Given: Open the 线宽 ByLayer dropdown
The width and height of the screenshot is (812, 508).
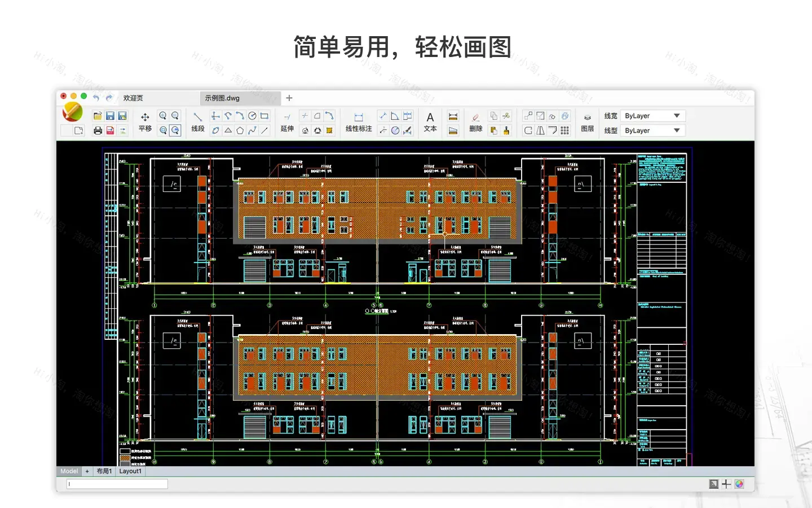Looking at the screenshot, I should point(652,115).
